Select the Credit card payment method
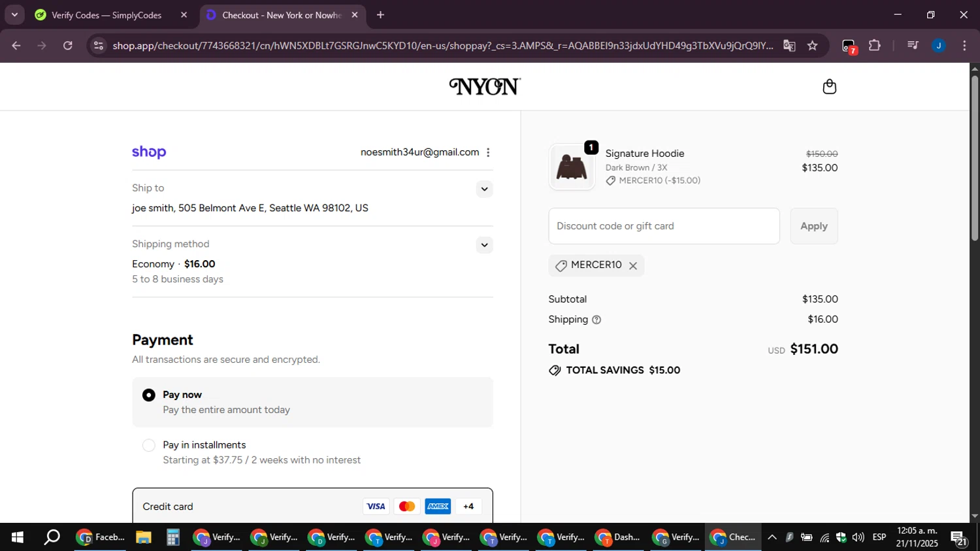Image resolution: width=980 pixels, height=551 pixels. 312,506
